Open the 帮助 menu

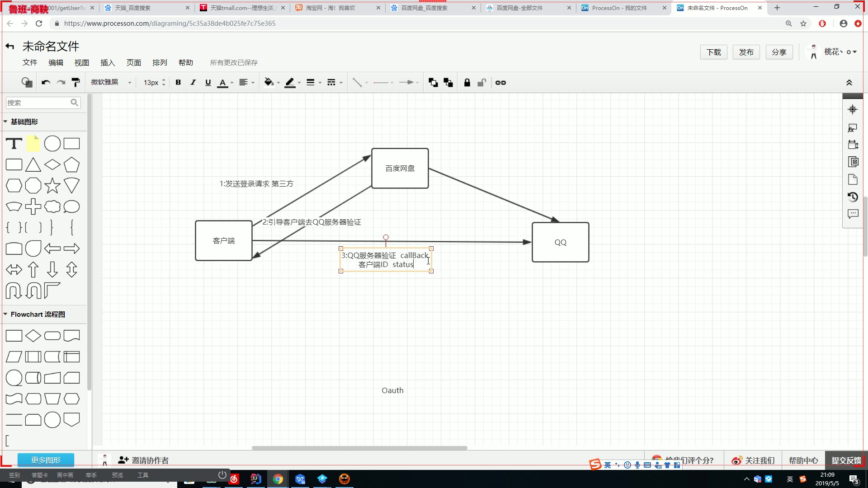tap(186, 62)
